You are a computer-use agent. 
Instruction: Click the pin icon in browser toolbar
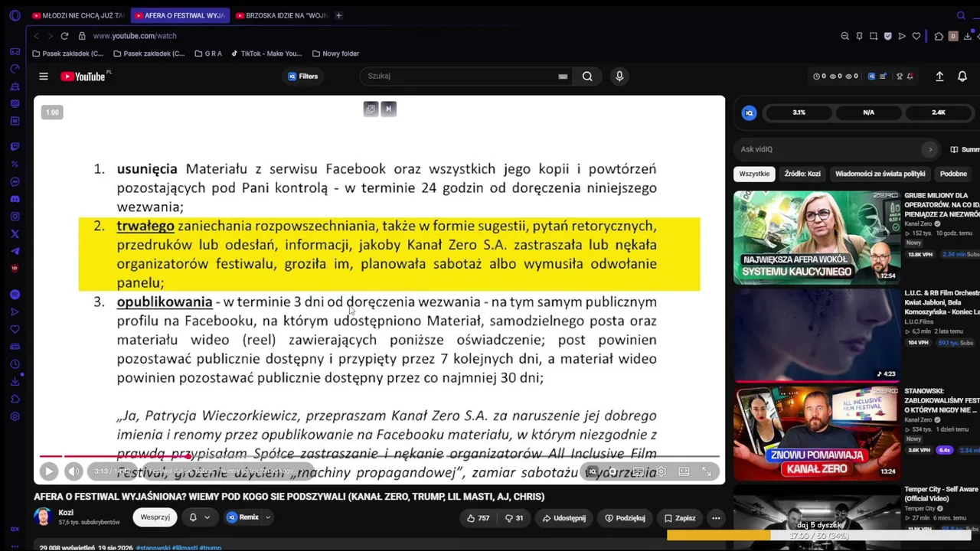tap(859, 36)
